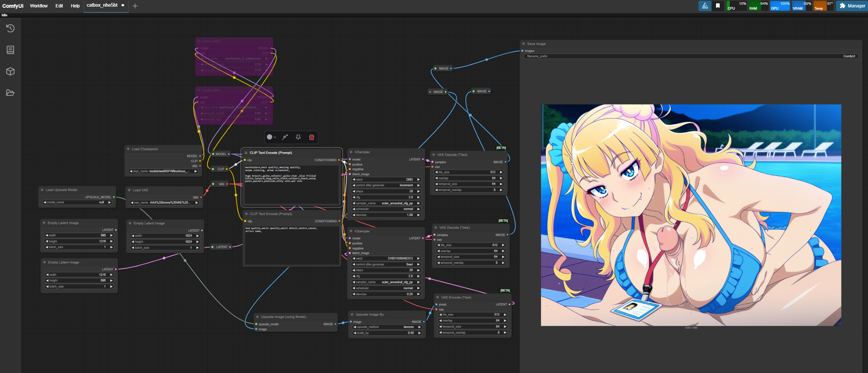Click the RAM usage monitor
Viewport: 868px width, 373px height.
pos(758,6)
